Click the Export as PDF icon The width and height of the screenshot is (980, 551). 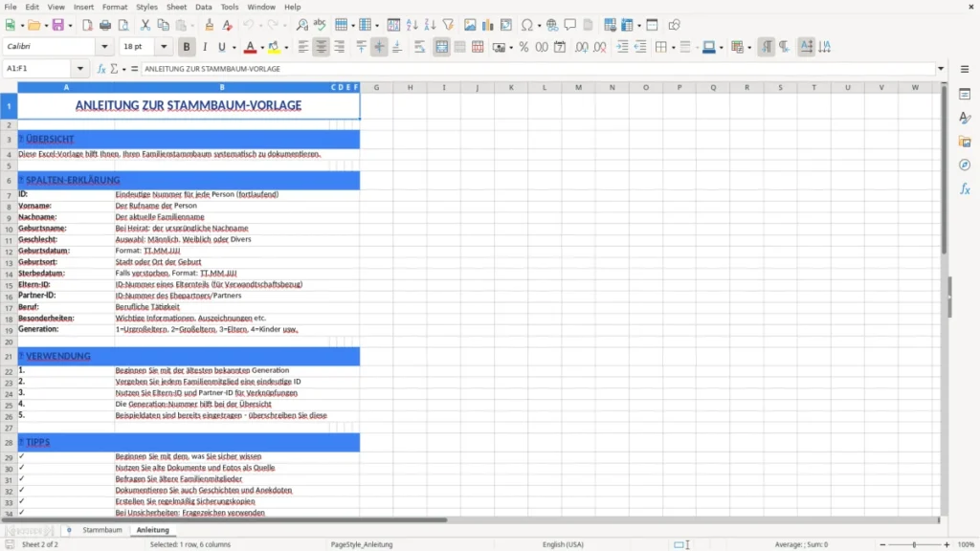click(87, 25)
